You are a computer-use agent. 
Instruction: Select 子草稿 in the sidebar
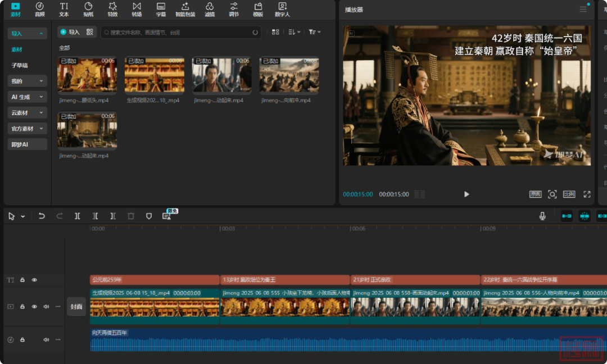[19, 65]
